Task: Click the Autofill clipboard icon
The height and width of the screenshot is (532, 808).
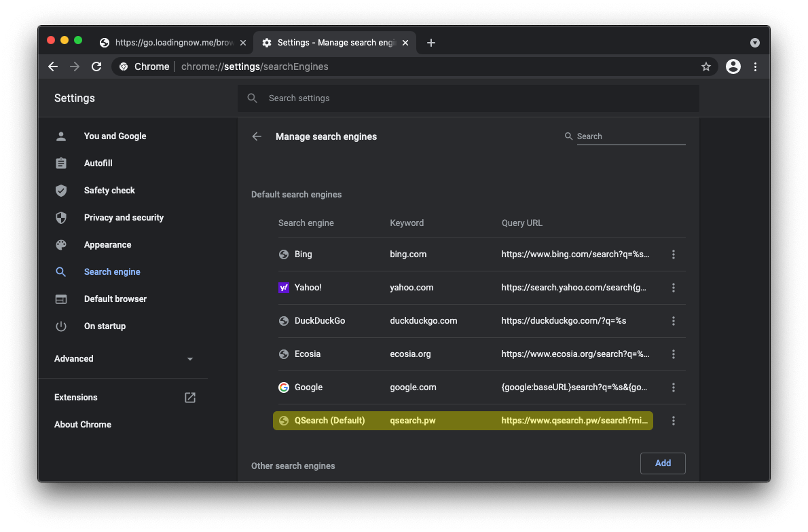Action: click(x=61, y=164)
